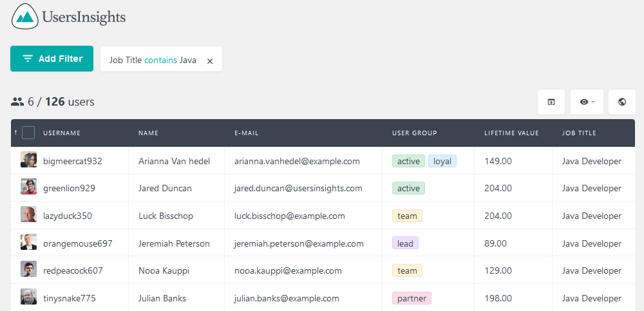Click the sort arrow beside the header checkbox

tap(15, 133)
